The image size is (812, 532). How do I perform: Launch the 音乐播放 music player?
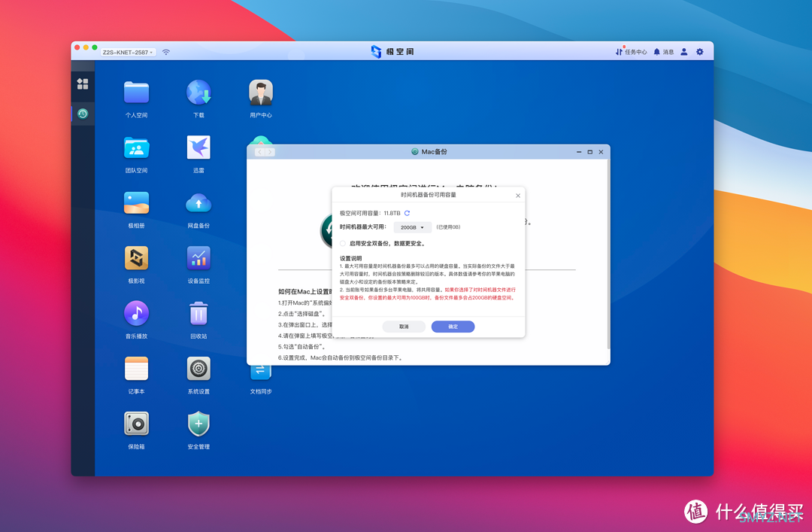click(136, 320)
